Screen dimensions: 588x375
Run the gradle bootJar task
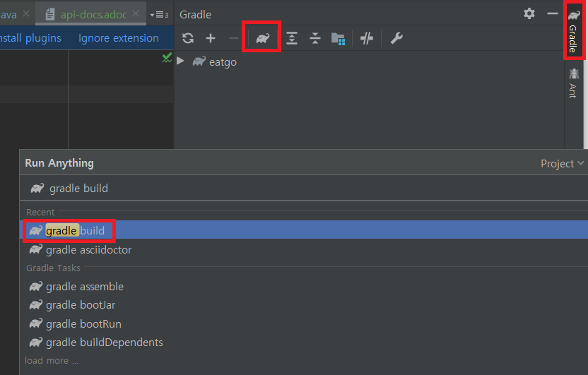[x=304, y=305]
